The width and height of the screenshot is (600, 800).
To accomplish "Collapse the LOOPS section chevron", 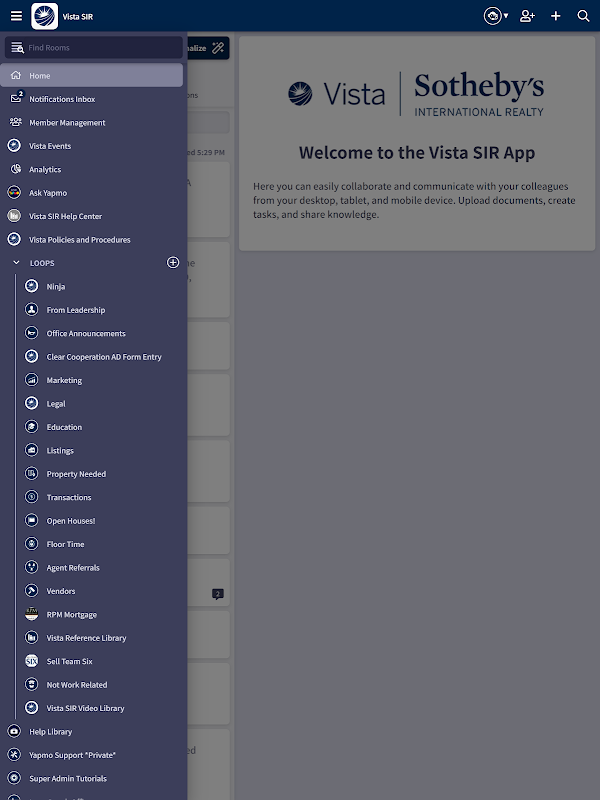I will pos(16,263).
